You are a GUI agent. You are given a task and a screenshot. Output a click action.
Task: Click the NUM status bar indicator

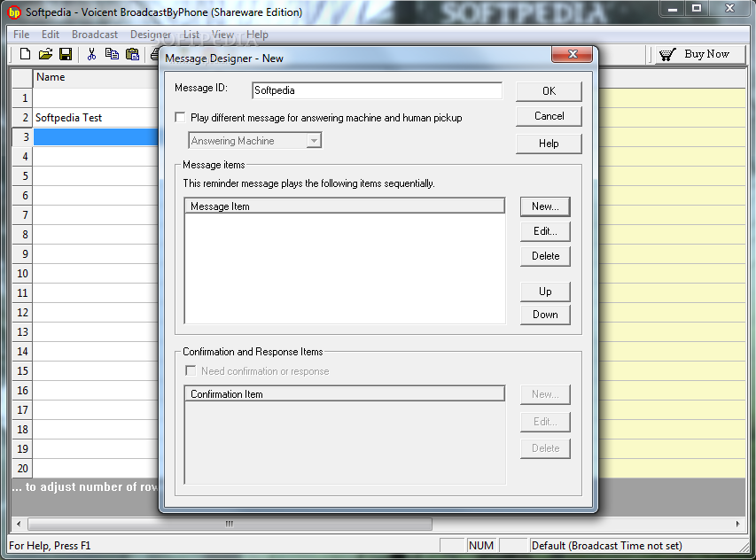pos(481,546)
